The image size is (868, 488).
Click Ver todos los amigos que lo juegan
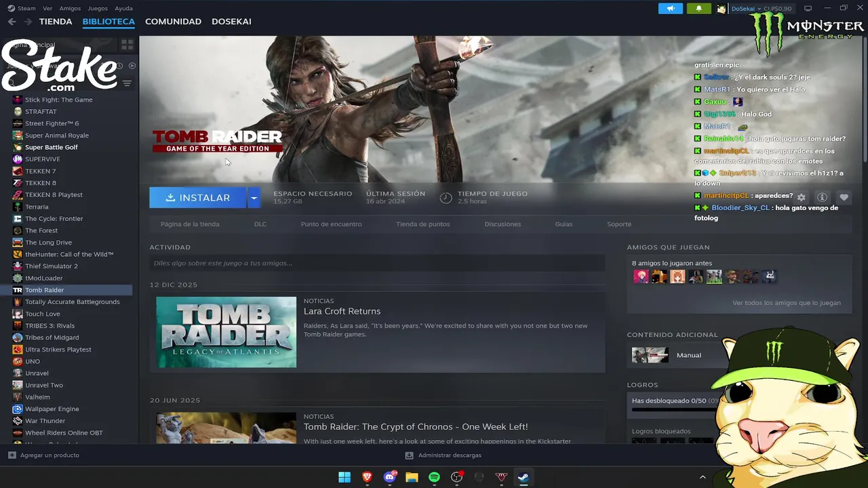pyautogui.click(x=787, y=303)
